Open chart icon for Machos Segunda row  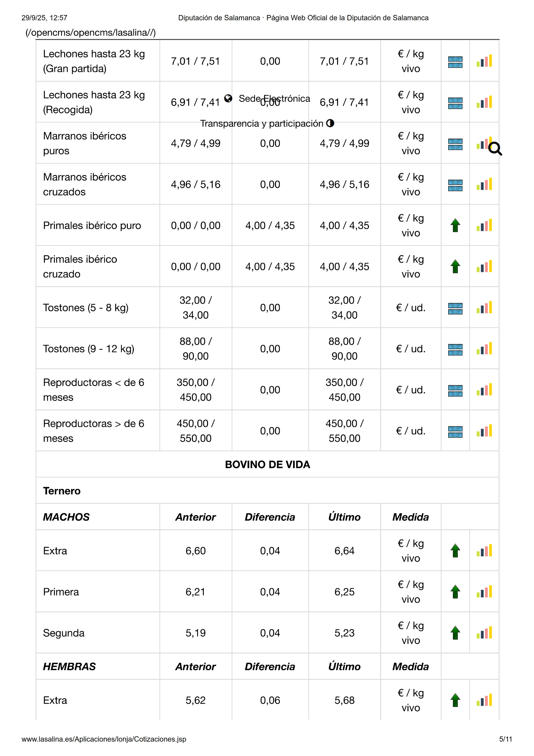click(484, 633)
